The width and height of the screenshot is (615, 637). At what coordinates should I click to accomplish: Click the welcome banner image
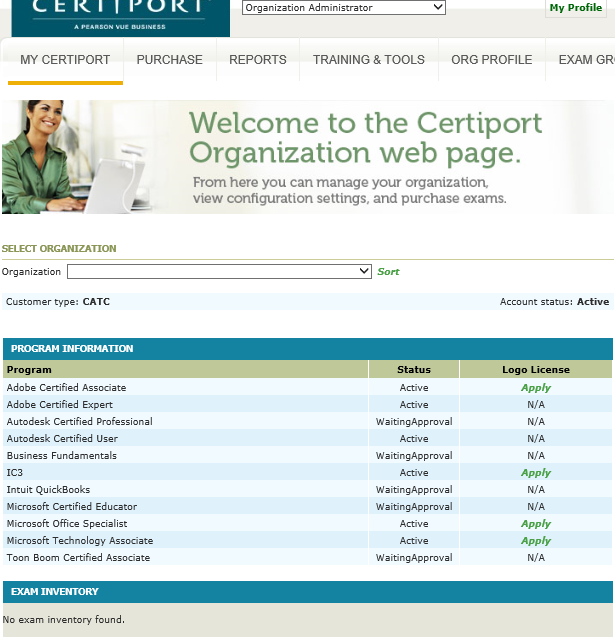tap(308, 157)
